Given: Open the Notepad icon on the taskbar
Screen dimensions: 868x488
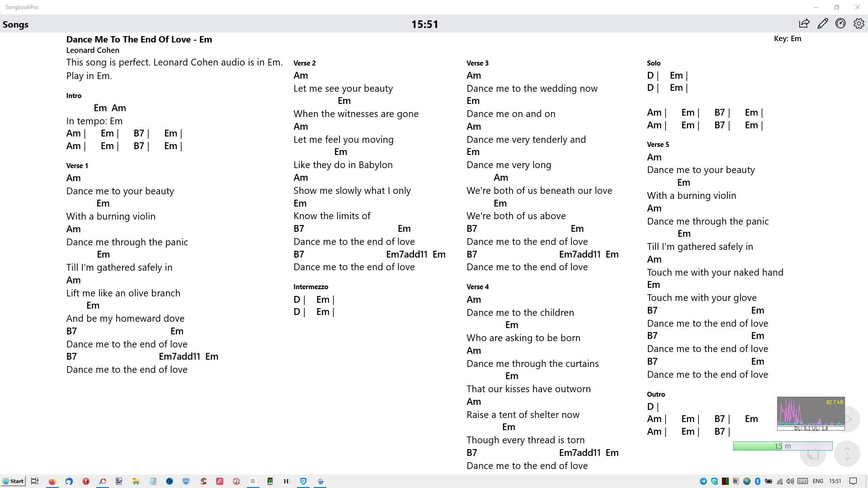Looking at the screenshot, I should (x=153, y=481).
